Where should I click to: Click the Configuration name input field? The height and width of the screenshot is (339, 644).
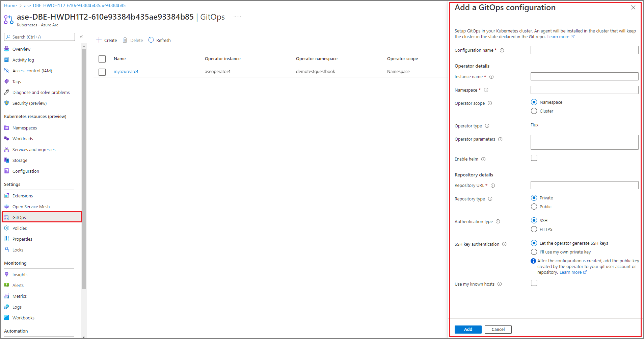click(x=584, y=50)
